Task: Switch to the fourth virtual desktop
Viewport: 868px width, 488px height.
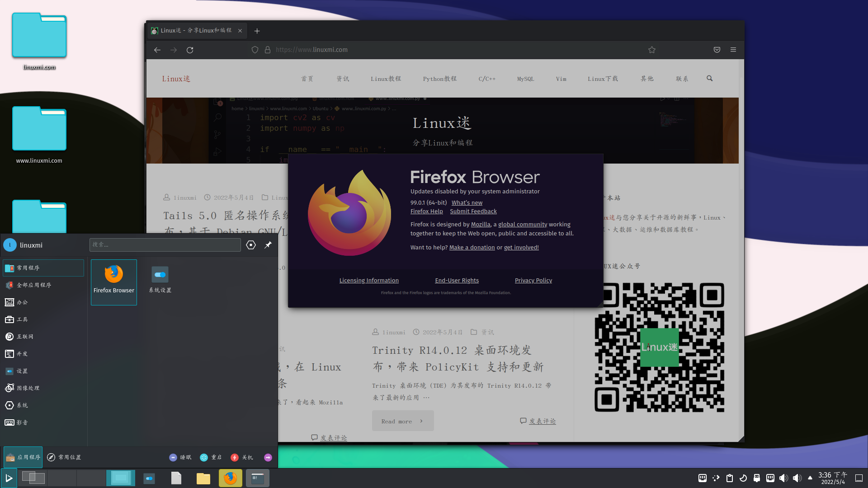Action: (x=121, y=478)
